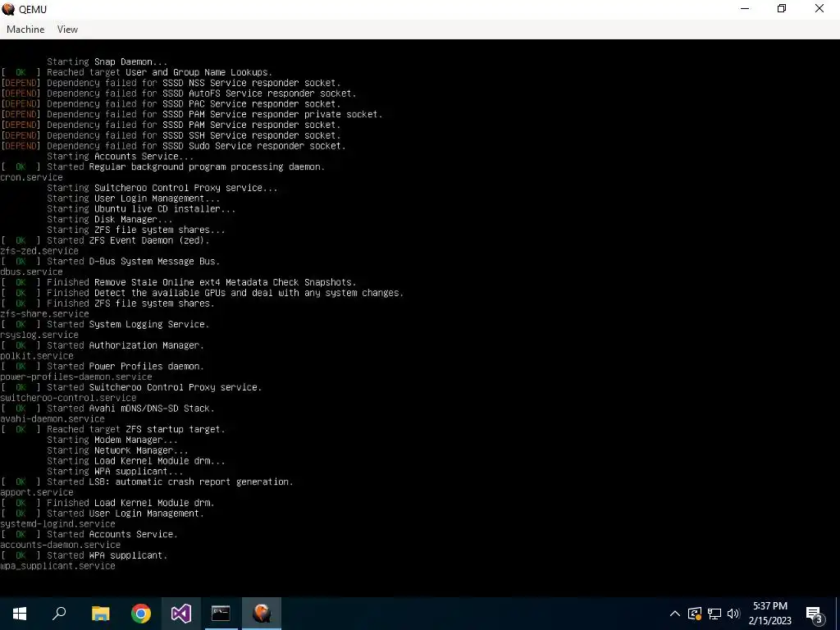Click "zfs-share.service" text
This screenshot has height=630, width=840.
(44, 314)
